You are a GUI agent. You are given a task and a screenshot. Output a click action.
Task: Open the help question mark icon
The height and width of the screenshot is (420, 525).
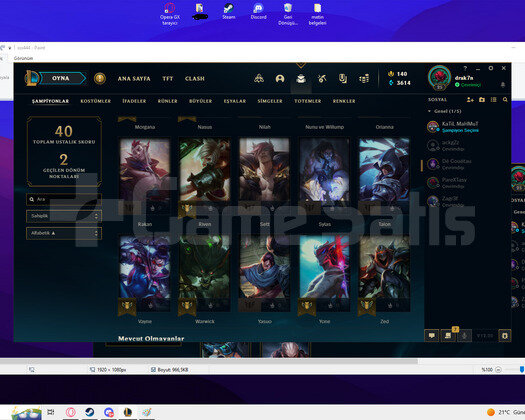(x=465, y=68)
